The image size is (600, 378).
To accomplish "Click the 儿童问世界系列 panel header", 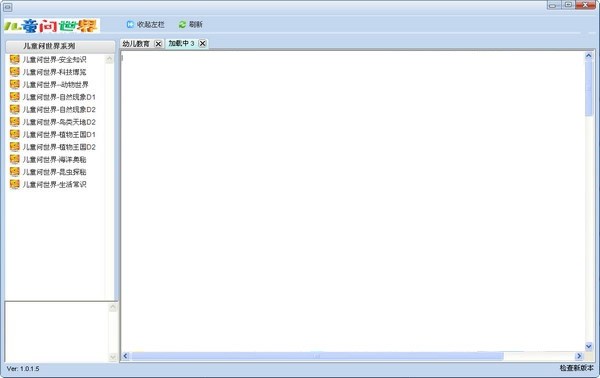I will coord(60,46).
